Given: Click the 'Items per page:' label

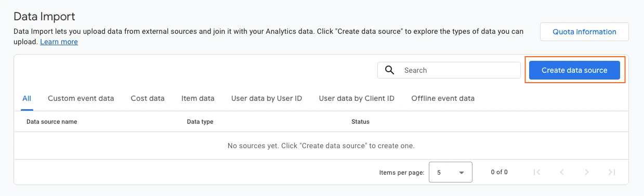Looking at the screenshot, I should [402, 172].
